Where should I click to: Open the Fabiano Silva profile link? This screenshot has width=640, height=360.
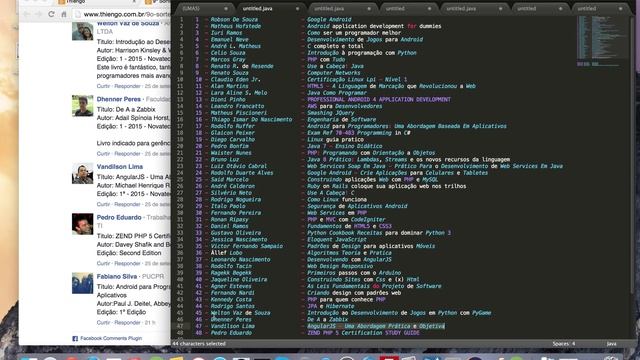117,276
